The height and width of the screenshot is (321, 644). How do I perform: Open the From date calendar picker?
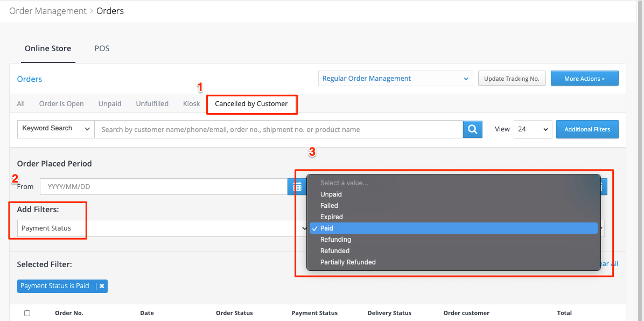tap(297, 186)
